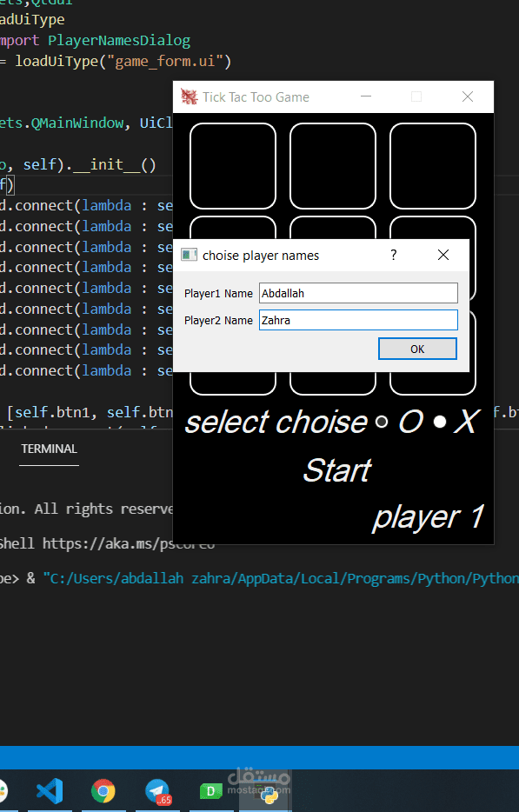Open Visual Studio Code from taskbar
The height and width of the screenshot is (812, 519).
click(x=50, y=791)
